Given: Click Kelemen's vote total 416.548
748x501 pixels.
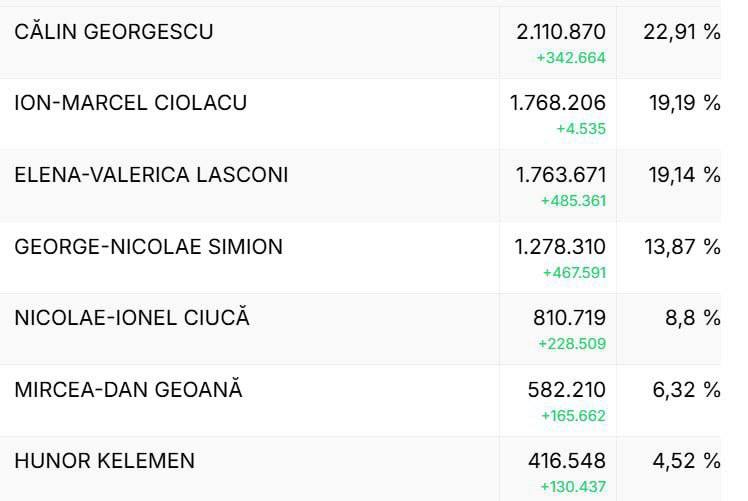Looking at the screenshot, I should [567, 461].
